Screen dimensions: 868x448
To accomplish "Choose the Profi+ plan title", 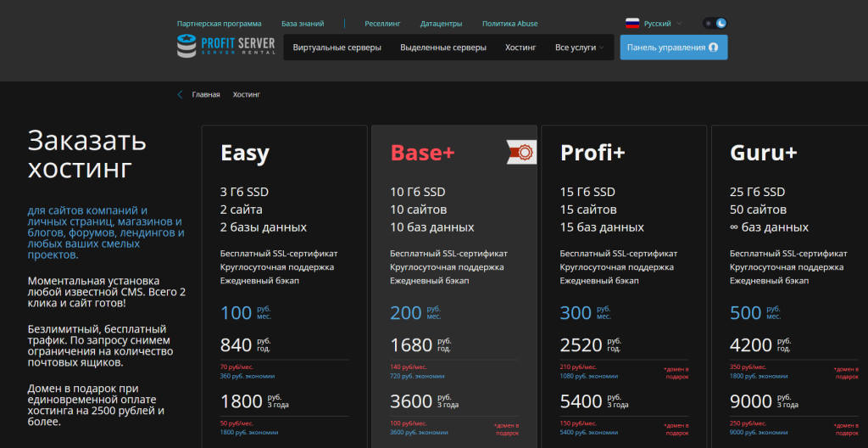I will (x=593, y=154).
